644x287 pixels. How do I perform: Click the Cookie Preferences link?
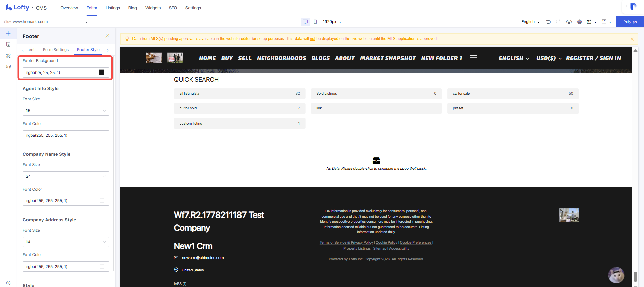click(x=416, y=242)
